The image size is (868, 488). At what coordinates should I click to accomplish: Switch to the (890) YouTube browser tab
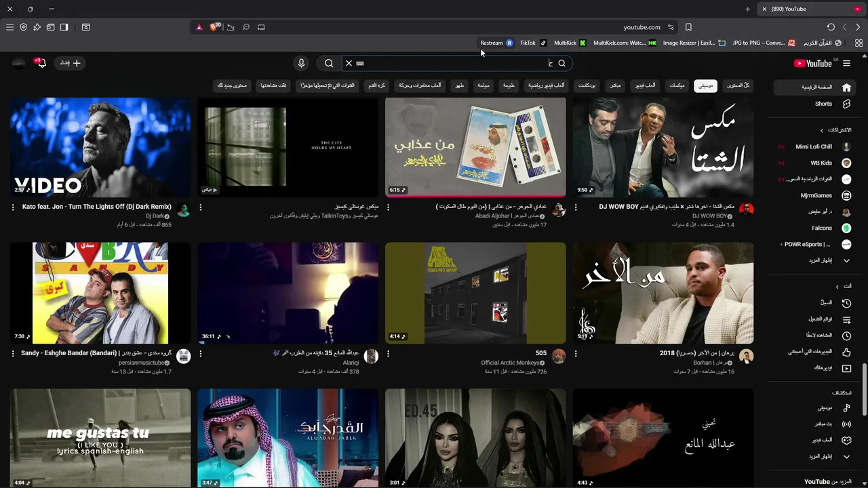click(x=810, y=9)
